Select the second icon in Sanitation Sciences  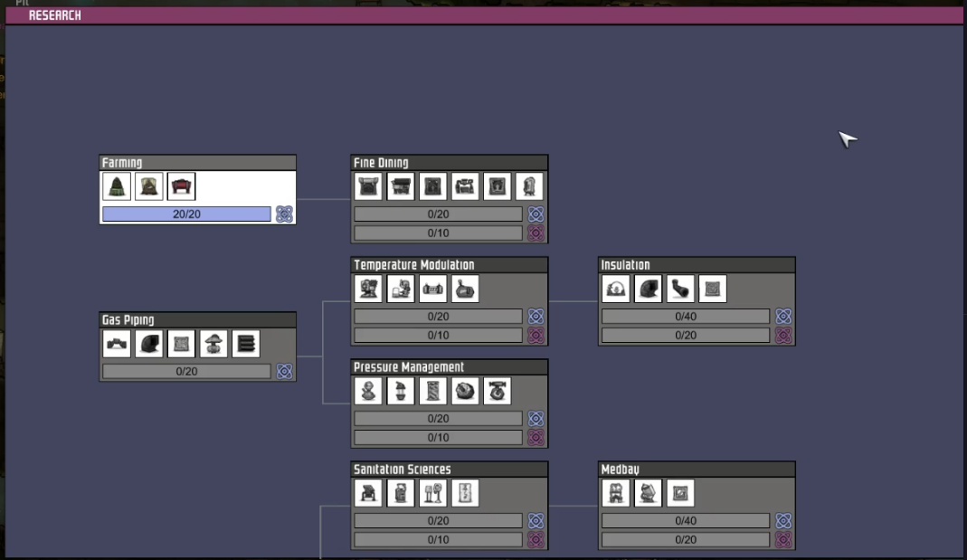400,493
